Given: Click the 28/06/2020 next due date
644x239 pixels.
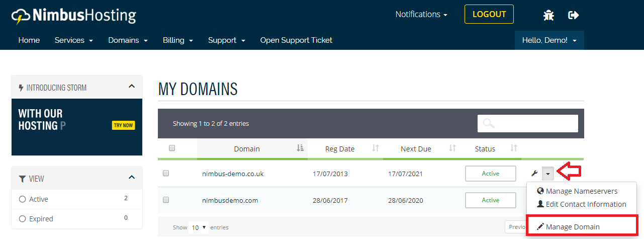Looking at the screenshot, I should pos(406,200).
